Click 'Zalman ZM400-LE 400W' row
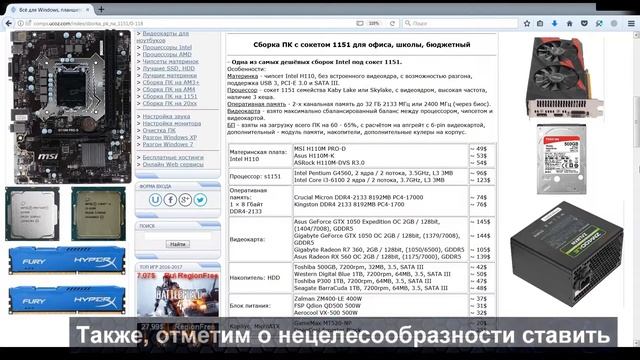 328,299
